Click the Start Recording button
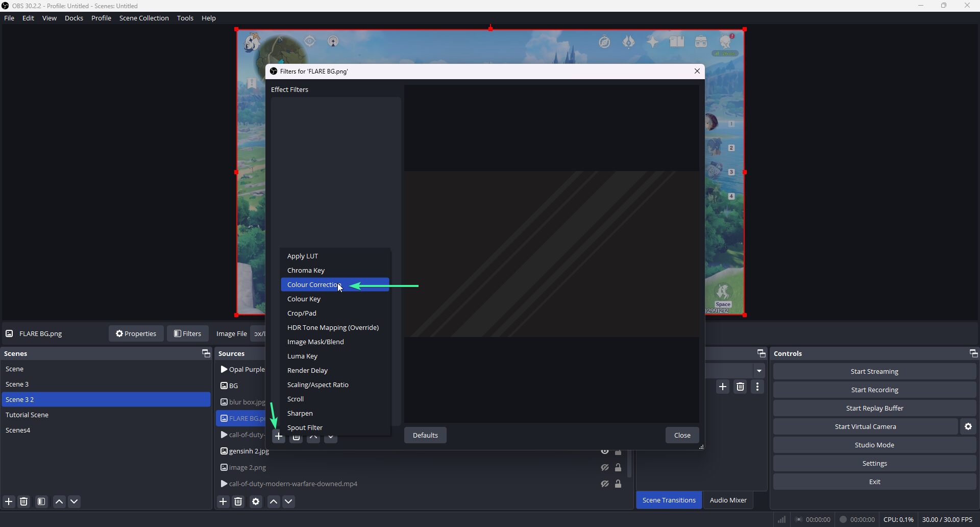 coord(874,390)
